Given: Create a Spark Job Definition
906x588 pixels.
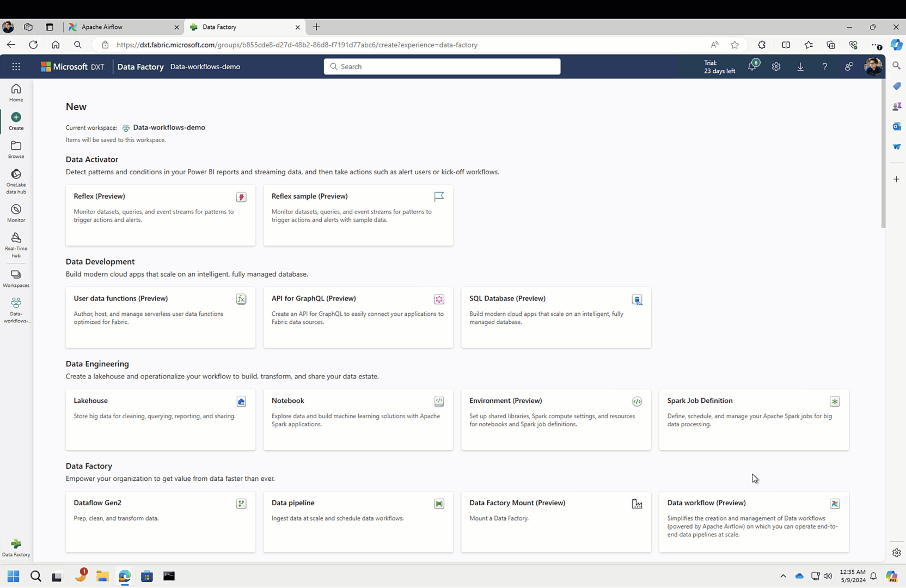Looking at the screenshot, I should point(754,419).
